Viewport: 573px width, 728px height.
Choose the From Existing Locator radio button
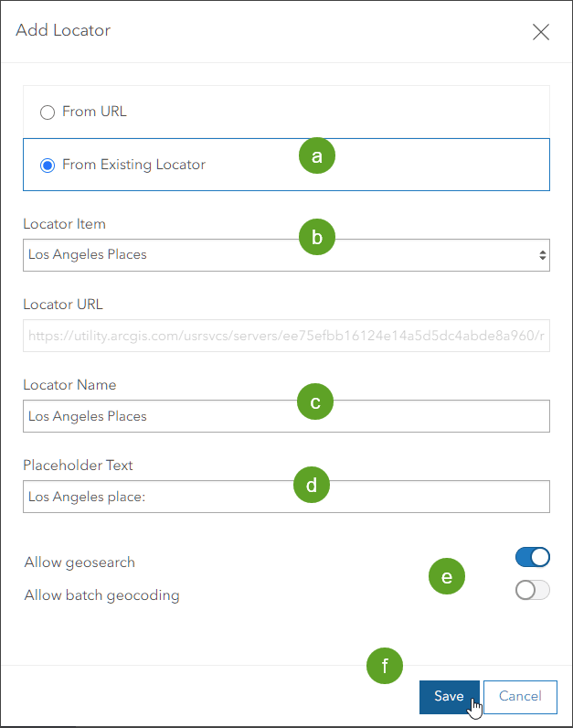48,166
